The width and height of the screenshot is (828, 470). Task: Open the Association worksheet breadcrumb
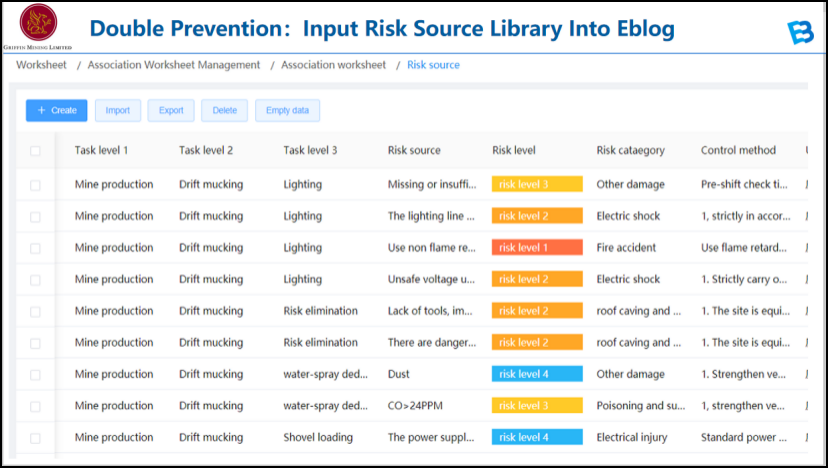[x=333, y=65]
